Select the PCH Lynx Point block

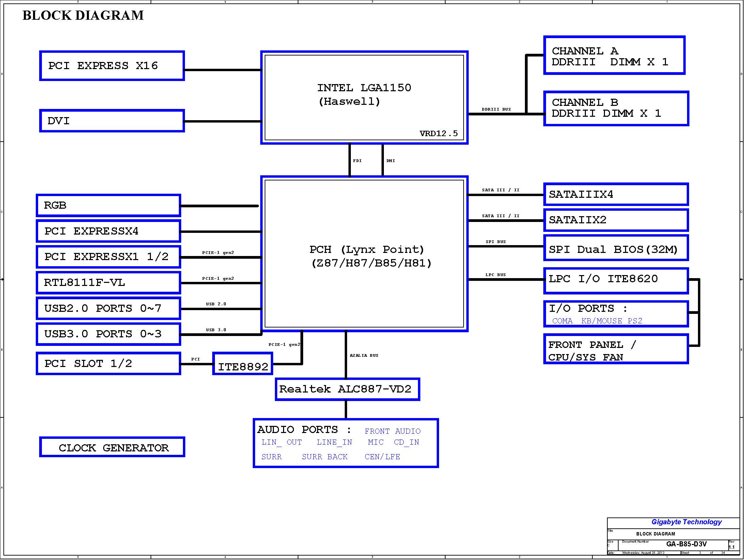click(364, 254)
